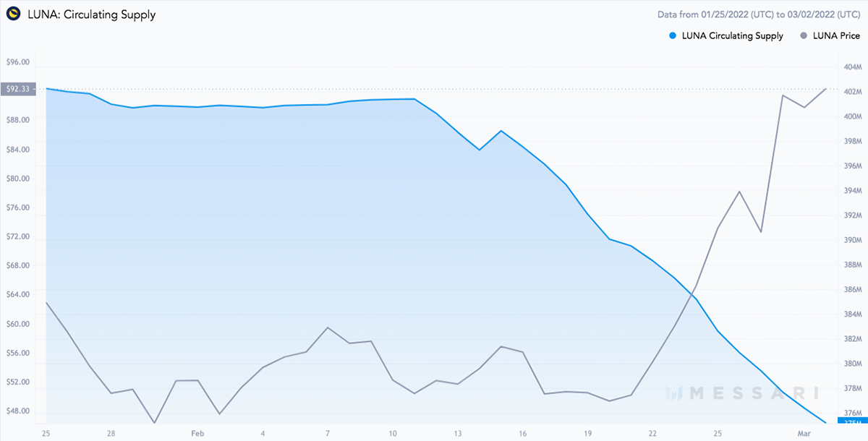Click the LUNA coin logo icon
The height and width of the screenshot is (441, 868).
(x=12, y=14)
